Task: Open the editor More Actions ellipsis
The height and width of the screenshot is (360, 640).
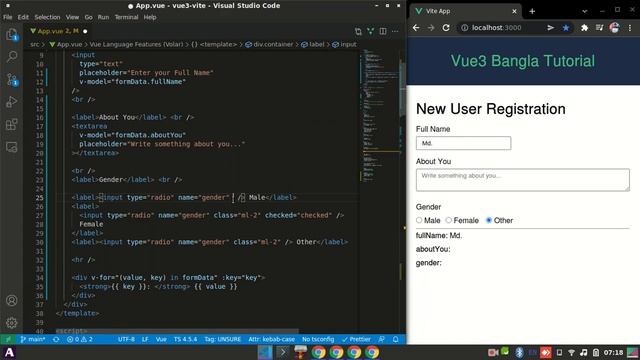Action: pos(395,31)
